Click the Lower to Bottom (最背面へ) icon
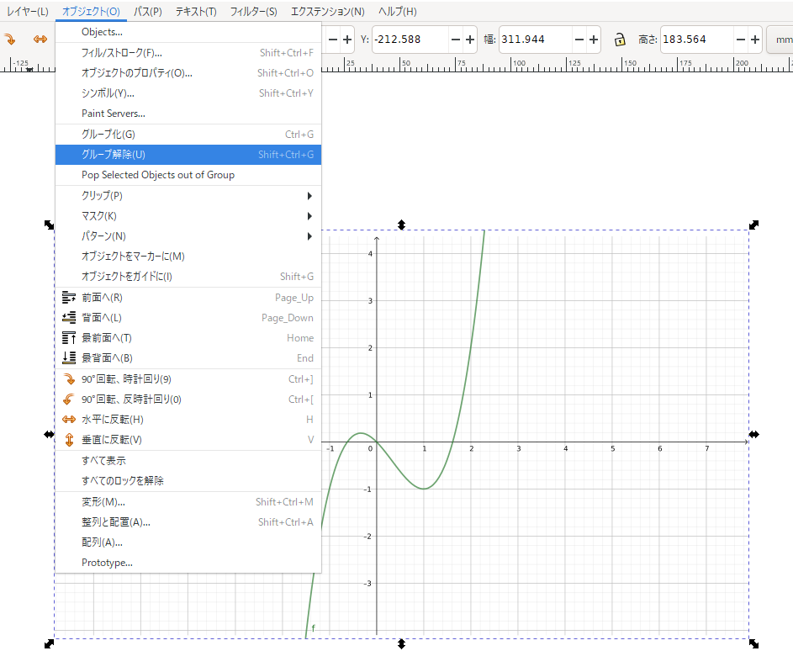This screenshot has width=793, height=672. click(69, 358)
